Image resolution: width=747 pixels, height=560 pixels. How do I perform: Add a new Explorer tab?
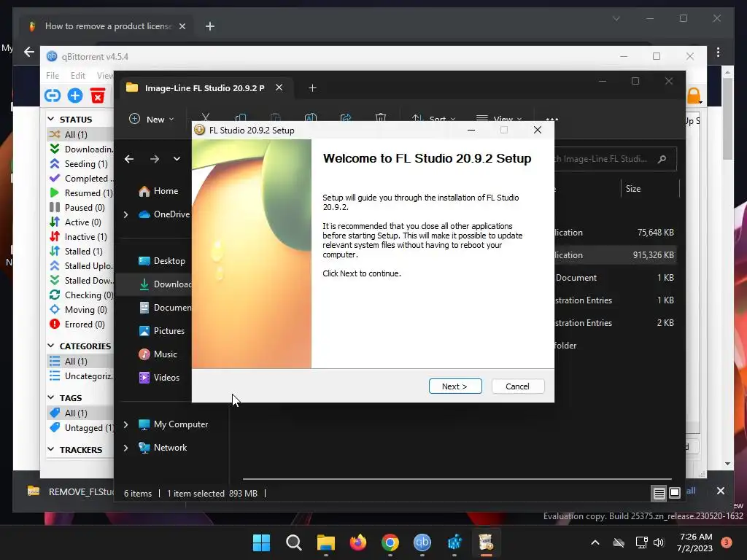[x=312, y=88]
